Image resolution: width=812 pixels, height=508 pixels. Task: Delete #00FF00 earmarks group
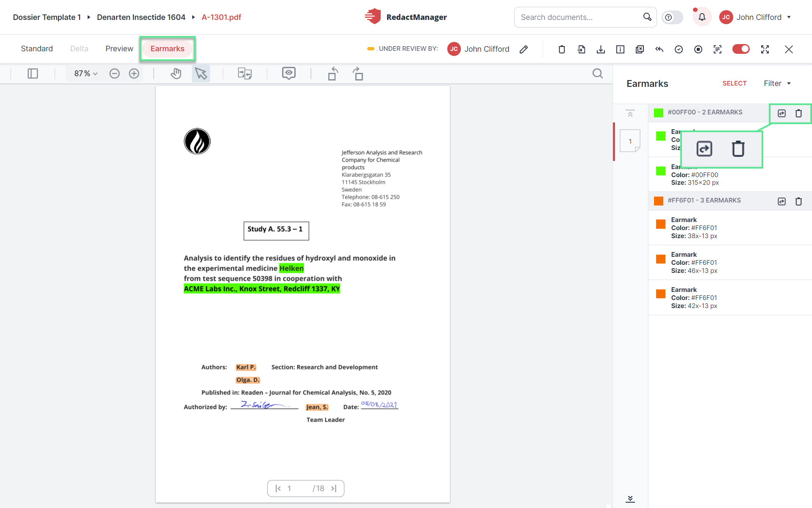(x=798, y=113)
